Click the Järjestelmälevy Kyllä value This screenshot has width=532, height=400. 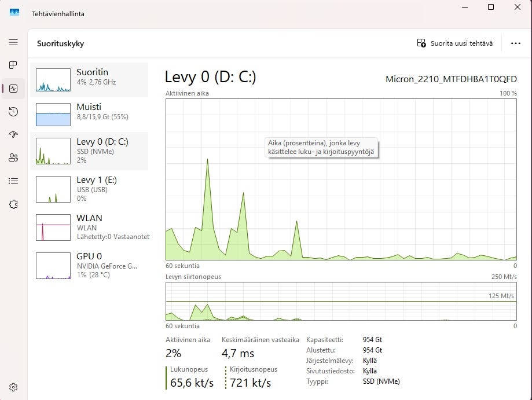370,361
